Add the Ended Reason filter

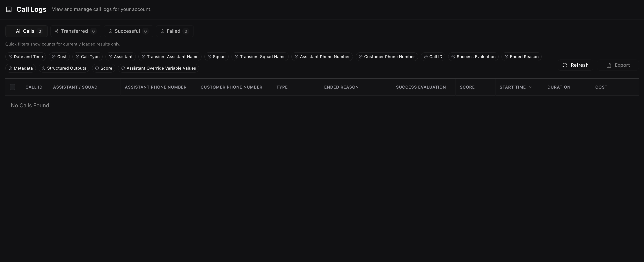click(521, 57)
